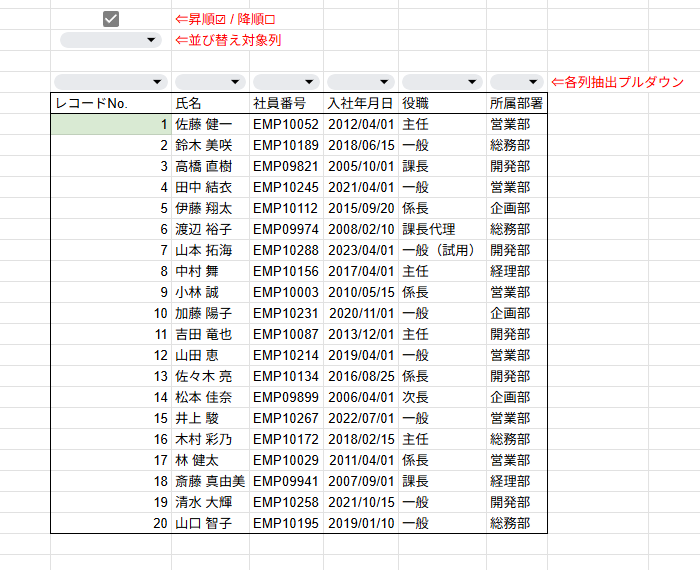Select the name cell 山田 恵
The image size is (700, 570).
[x=210, y=355]
